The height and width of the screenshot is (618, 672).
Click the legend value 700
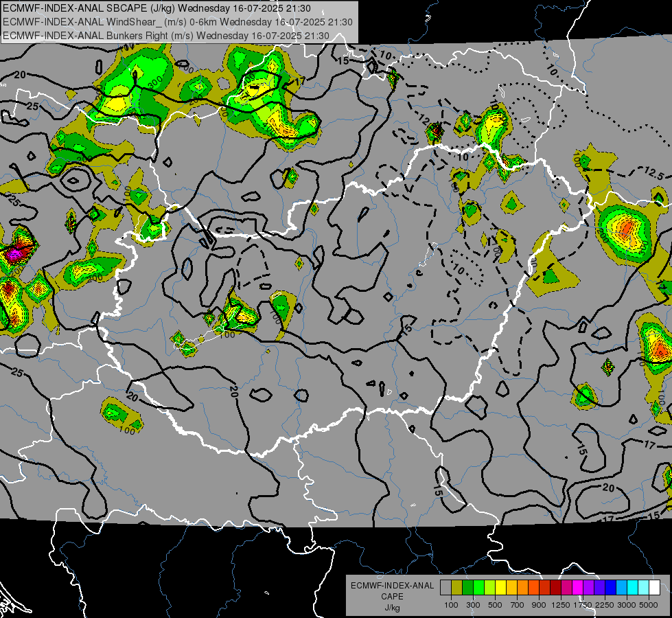[518, 605]
